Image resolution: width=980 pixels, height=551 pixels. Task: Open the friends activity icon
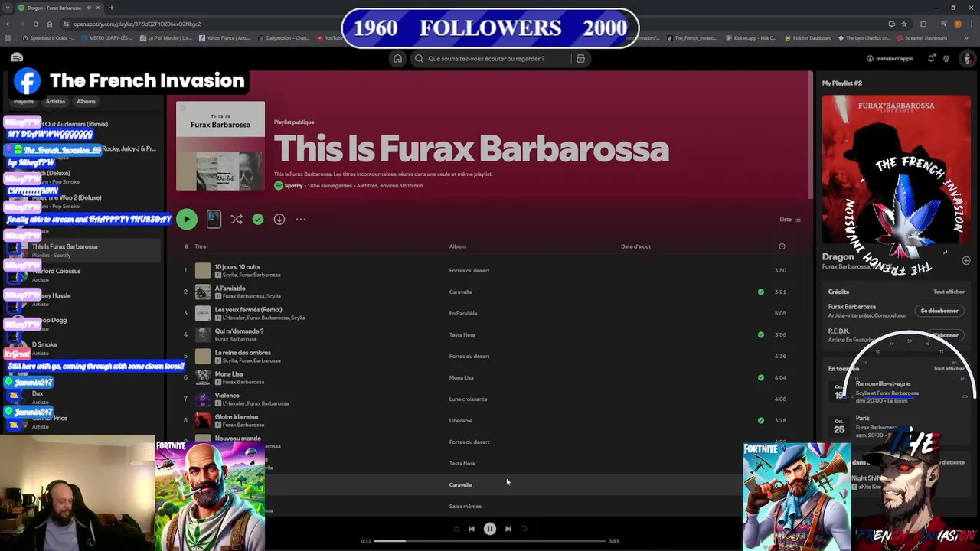[947, 58]
